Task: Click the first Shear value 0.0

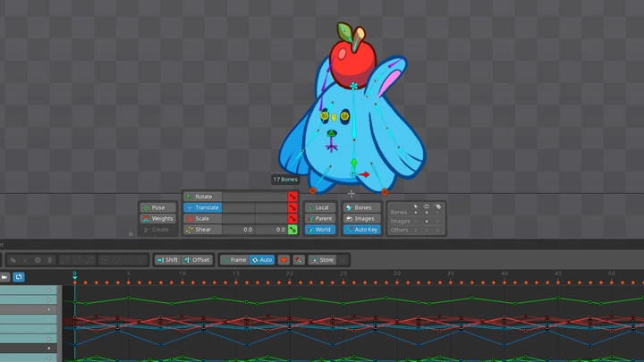Action: tap(238, 230)
